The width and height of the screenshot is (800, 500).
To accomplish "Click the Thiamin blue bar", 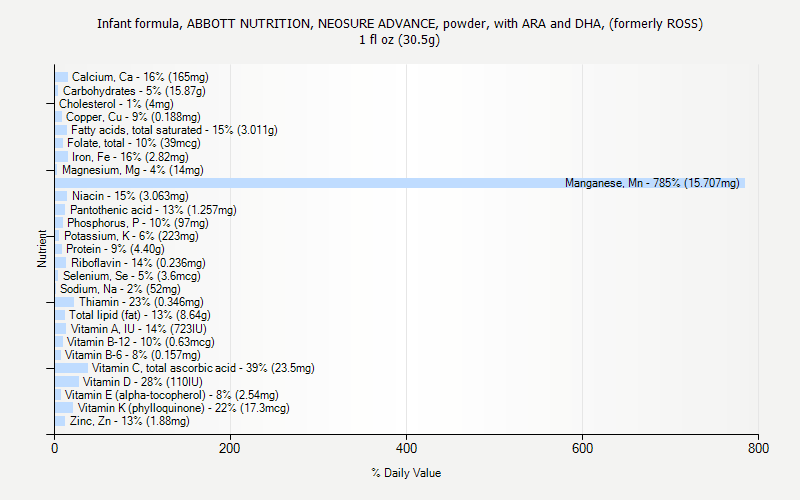I will click(65, 302).
